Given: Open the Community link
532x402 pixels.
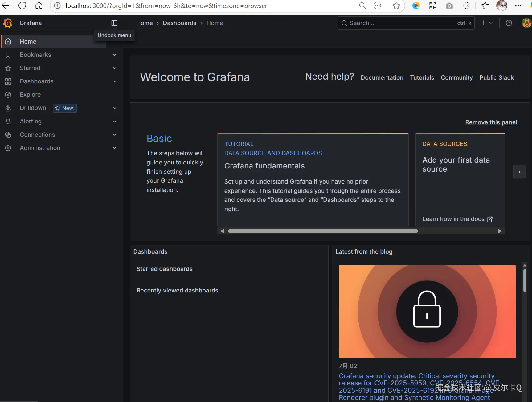Looking at the screenshot, I should coord(457,78).
